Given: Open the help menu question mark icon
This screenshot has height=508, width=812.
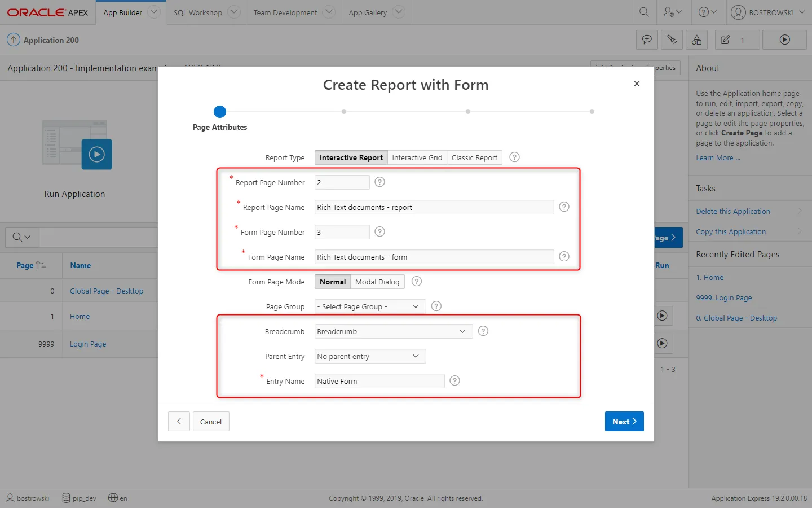Looking at the screenshot, I should pos(707,12).
